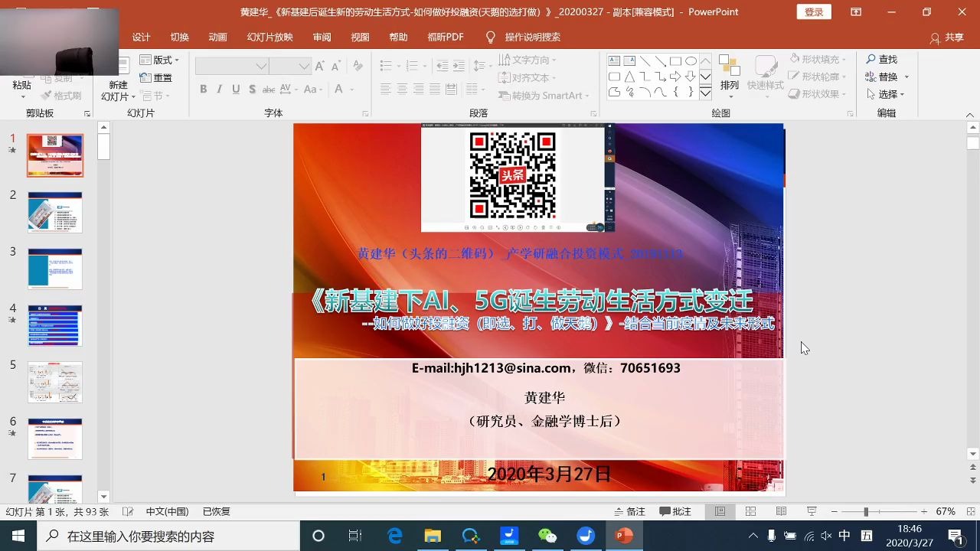Align text left icon
The image size is (980, 551).
coord(386,90)
